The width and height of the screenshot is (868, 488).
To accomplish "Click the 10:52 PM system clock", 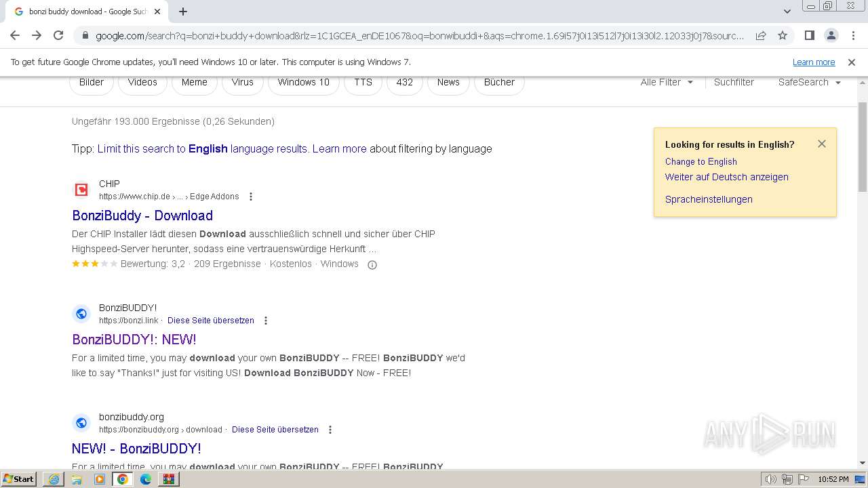I will pos(833,479).
